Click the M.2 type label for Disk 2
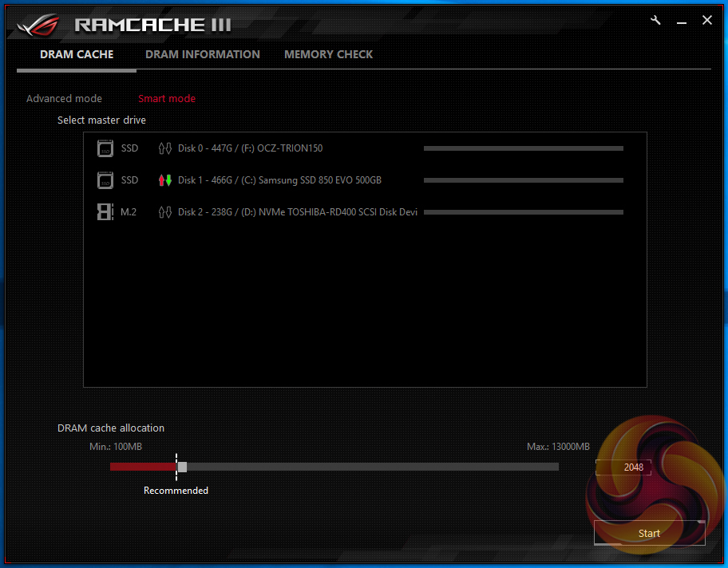Image resolution: width=728 pixels, height=568 pixels. tap(129, 212)
